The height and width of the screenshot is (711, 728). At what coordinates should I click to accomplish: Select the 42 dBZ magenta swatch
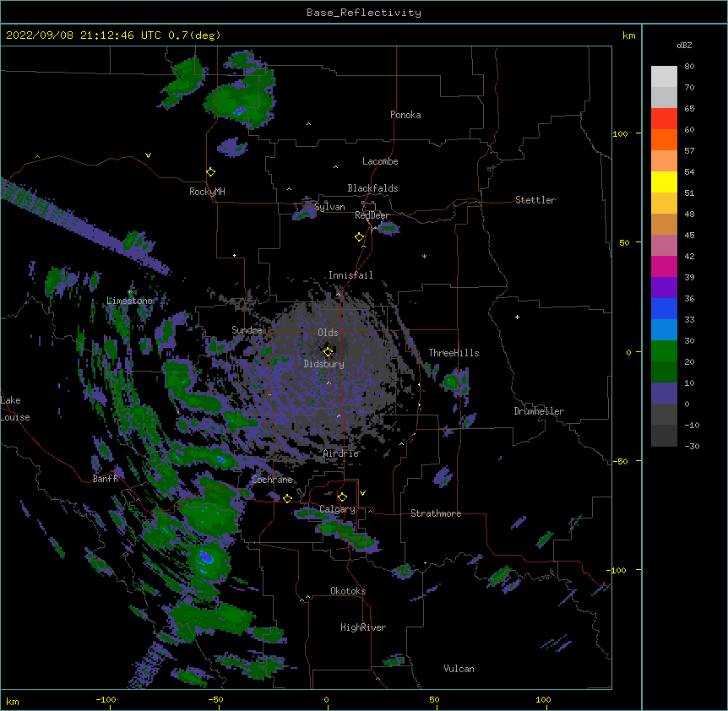(664, 266)
